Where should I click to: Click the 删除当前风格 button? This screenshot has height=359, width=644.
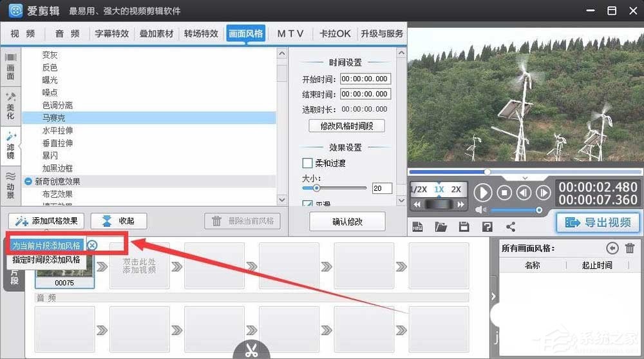pos(242,221)
